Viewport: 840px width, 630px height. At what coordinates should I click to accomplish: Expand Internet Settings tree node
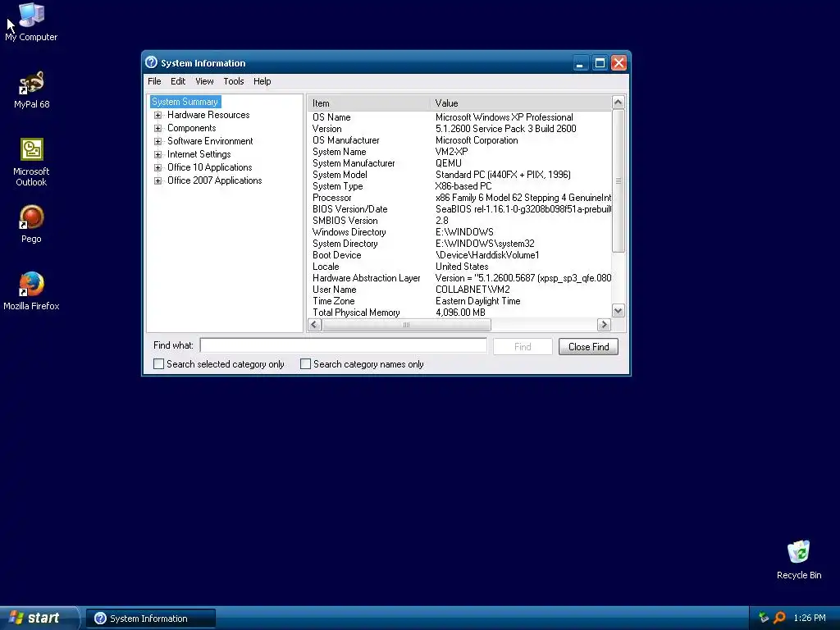(157, 154)
